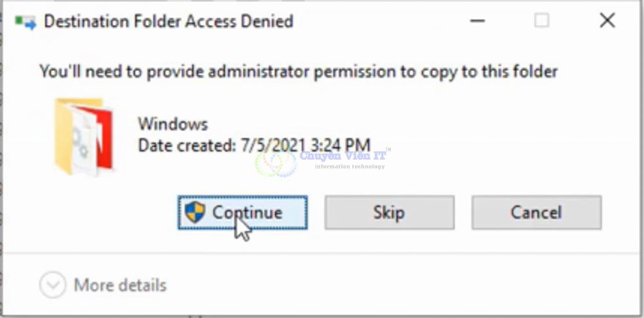Click the UAC shield icon on Continue

coord(194,212)
